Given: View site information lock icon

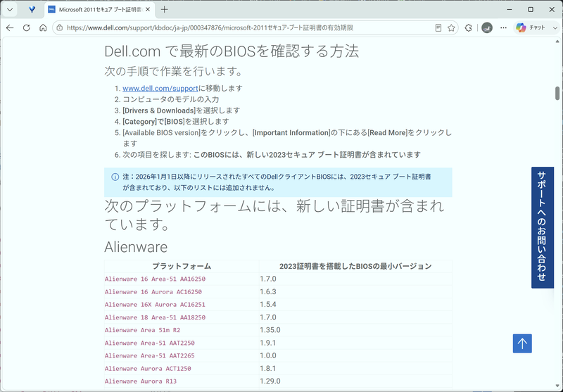Looking at the screenshot, I should [x=60, y=27].
